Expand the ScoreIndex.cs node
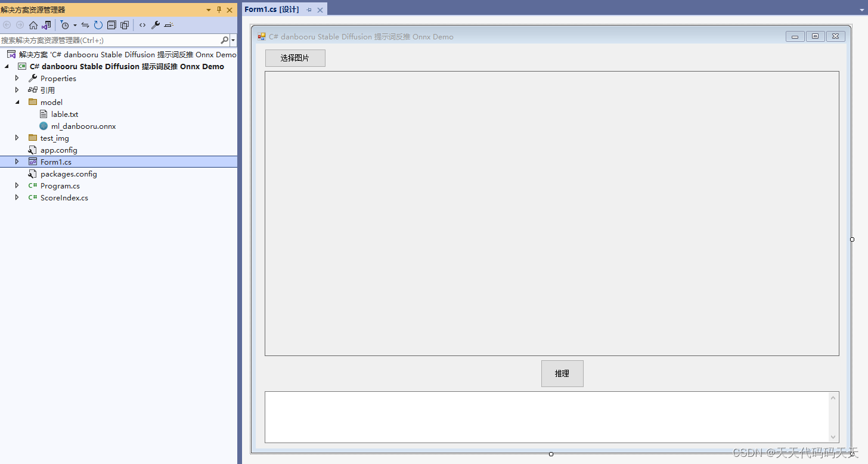This screenshot has width=868, height=464. pos(17,197)
